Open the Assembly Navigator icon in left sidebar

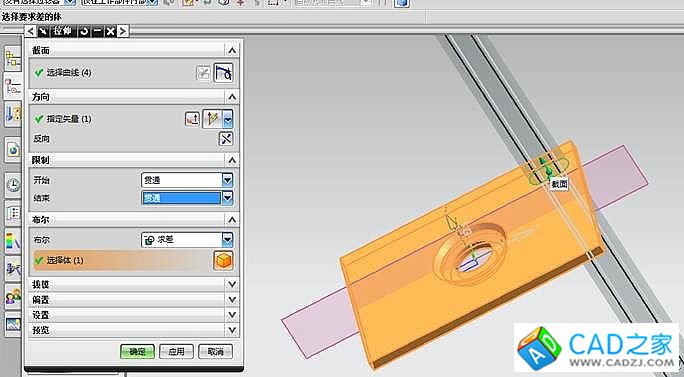(x=13, y=59)
